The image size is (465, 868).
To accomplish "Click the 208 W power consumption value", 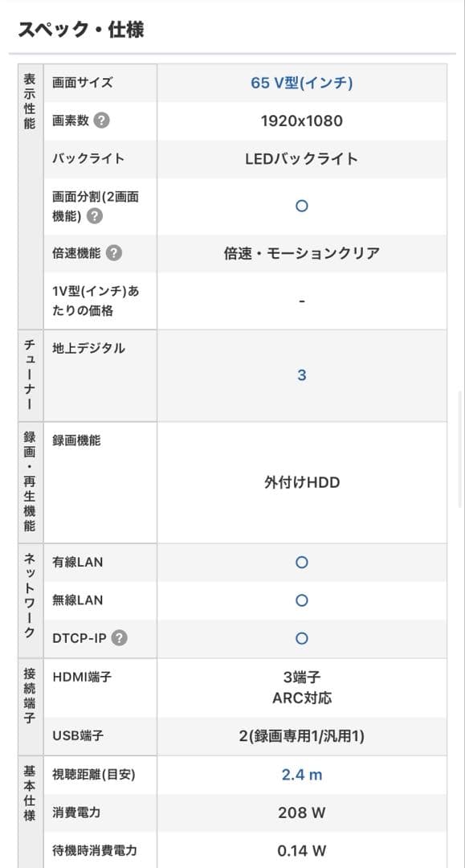I will (x=300, y=813).
